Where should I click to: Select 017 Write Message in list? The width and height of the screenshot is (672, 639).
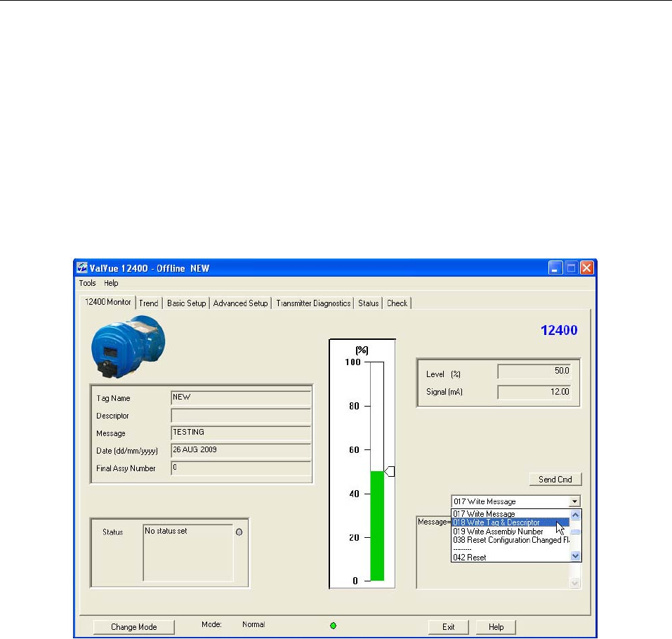point(510,513)
